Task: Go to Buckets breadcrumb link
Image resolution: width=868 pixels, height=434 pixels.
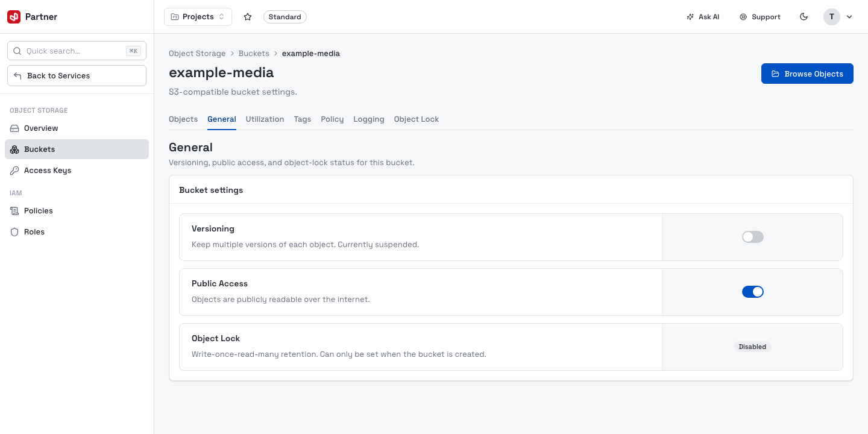Action: [254, 54]
